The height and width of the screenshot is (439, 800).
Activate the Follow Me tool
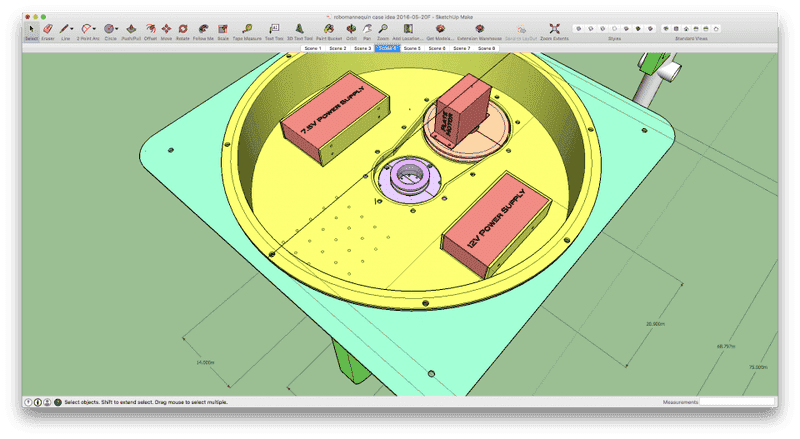pos(203,30)
